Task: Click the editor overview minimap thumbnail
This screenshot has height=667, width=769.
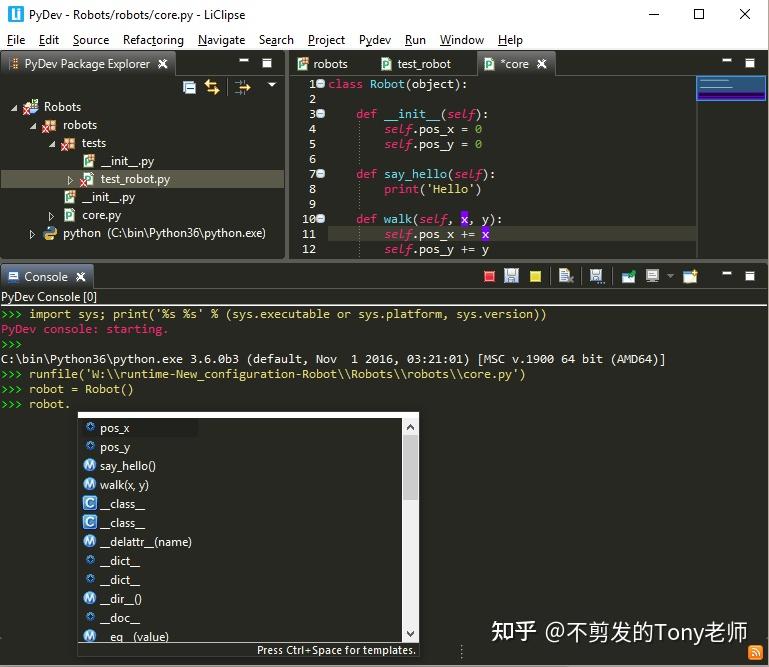Action: tap(731, 89)
